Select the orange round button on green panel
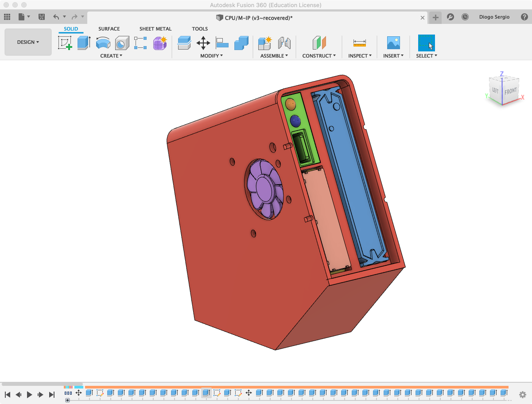The height and width of the screenshot is (404, 532). (x=291, y=105)
